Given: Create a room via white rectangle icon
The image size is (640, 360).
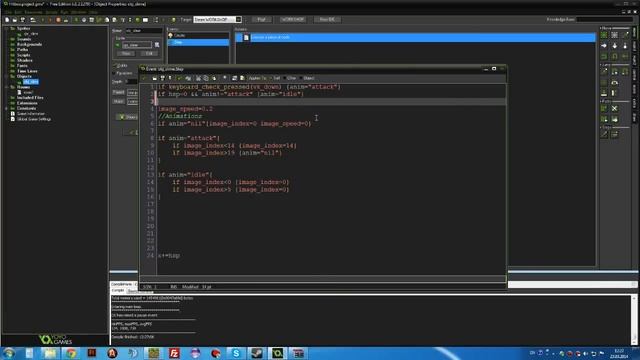Looking at the screenshot, I should pos(145,20).
